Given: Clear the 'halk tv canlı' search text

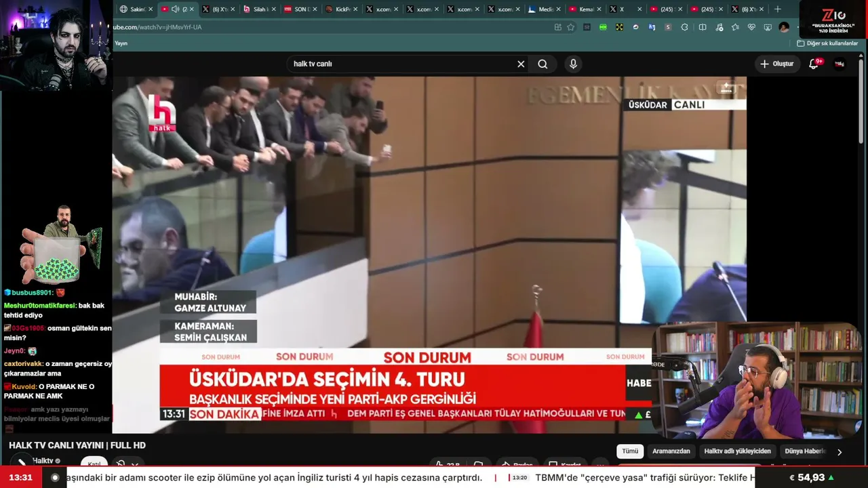Looking at the screenshot, I should tap(521, 64).
